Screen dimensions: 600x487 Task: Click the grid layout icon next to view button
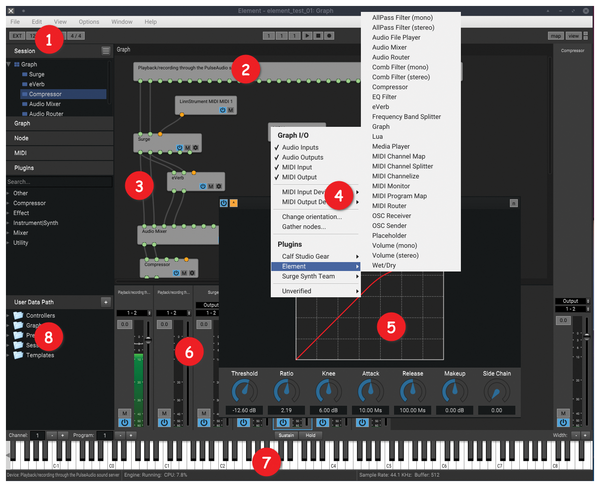click(x=585, y=36)
